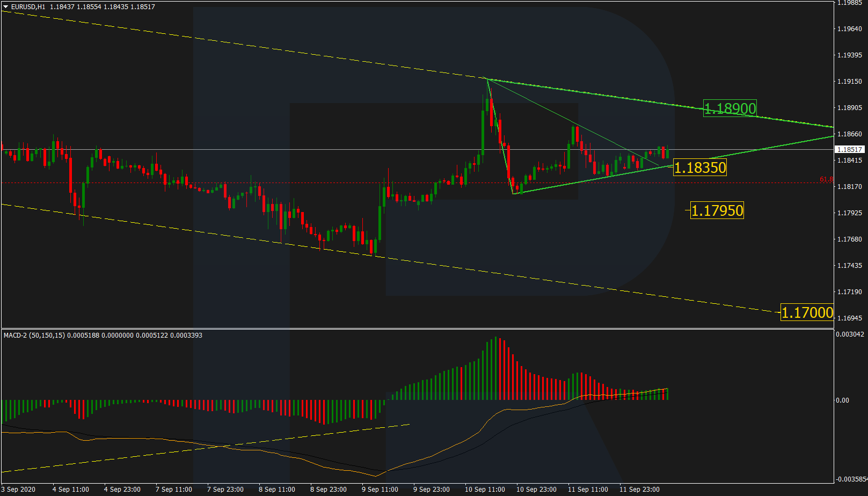The height and width of the screenshot is (496, 868).
Task: Click the 10 Sep 11:00 time axis label
Action: pyautogui.click(x=485, y=490)
